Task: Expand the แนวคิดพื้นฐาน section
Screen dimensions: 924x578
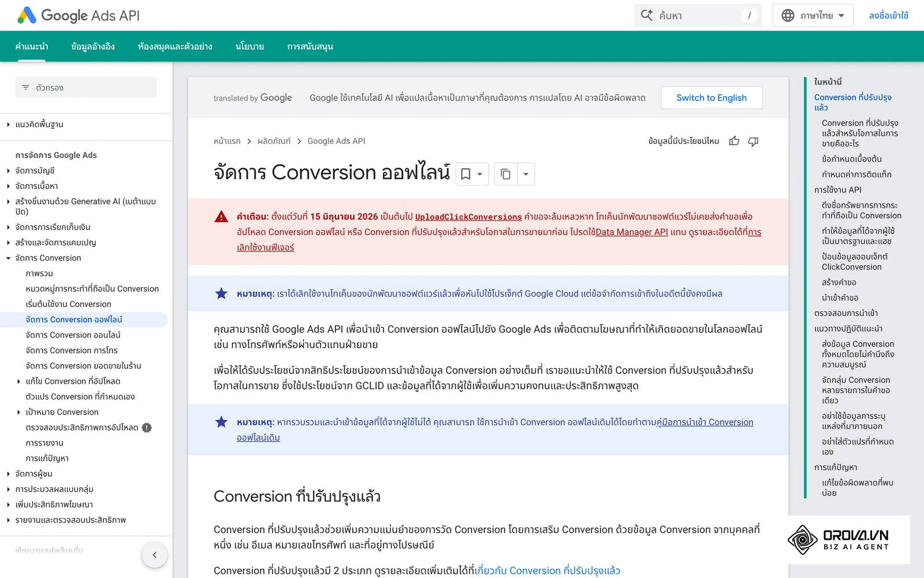Action: (x=8, y=124)
